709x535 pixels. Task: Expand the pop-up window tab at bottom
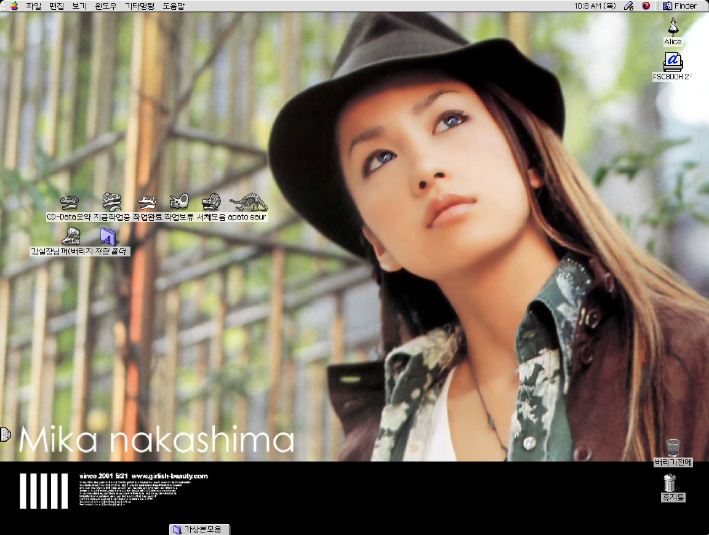201,529
